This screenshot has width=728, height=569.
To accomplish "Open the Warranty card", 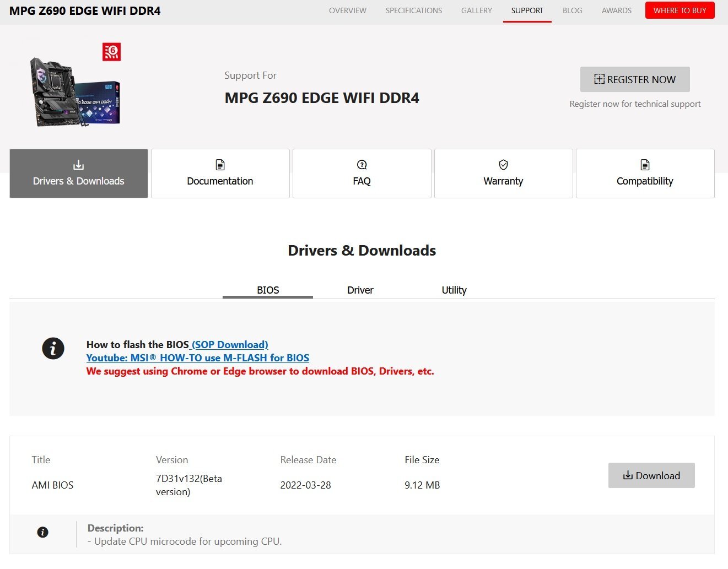I will tap(504, 174).
